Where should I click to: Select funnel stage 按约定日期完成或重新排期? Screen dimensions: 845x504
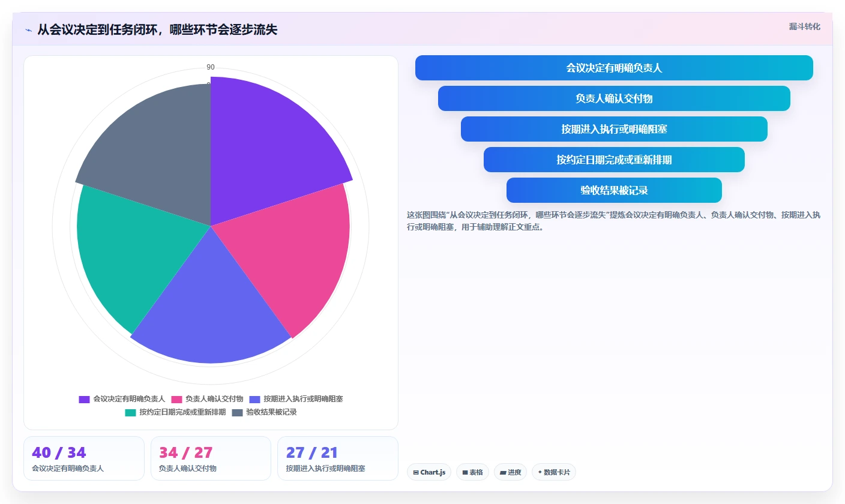(614, 160)
